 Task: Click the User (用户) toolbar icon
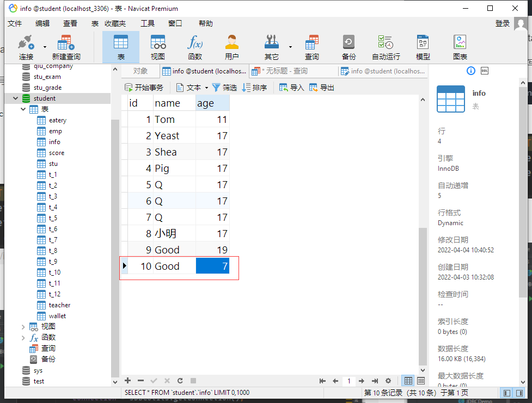coord(232,47)
